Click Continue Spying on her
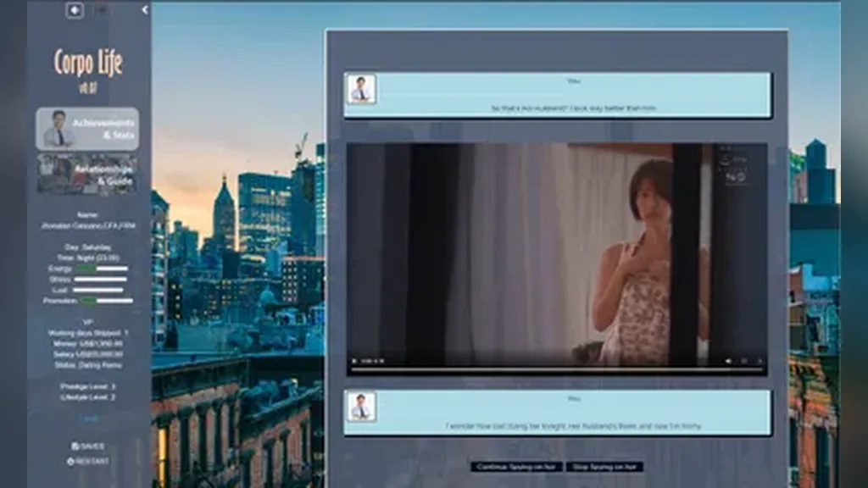 (516, 467)
